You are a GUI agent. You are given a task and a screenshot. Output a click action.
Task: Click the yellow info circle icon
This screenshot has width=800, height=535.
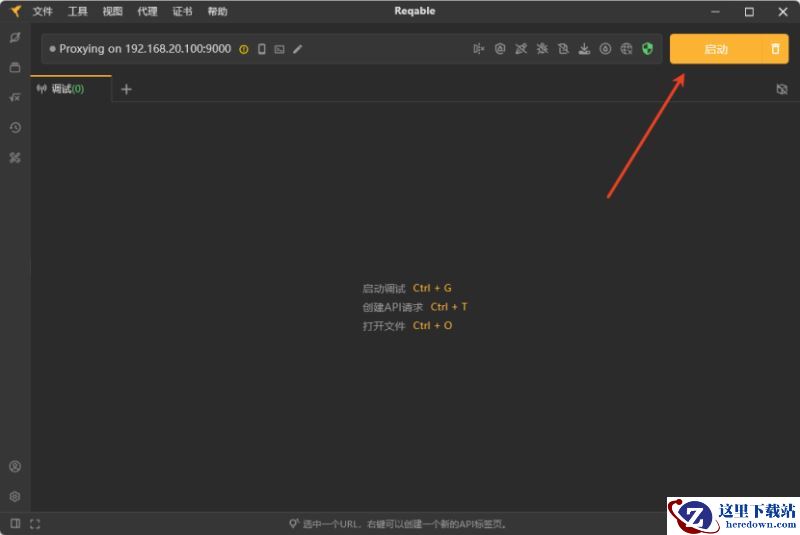[244, 49]
